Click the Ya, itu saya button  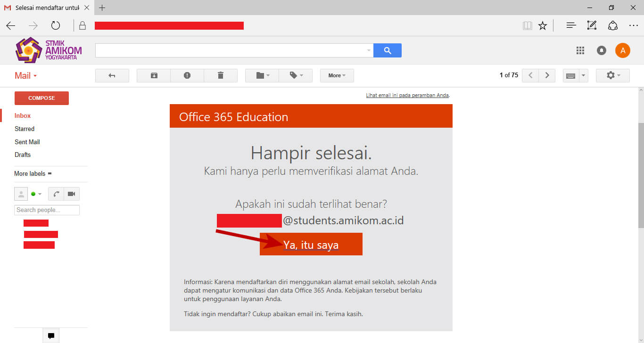311,245
